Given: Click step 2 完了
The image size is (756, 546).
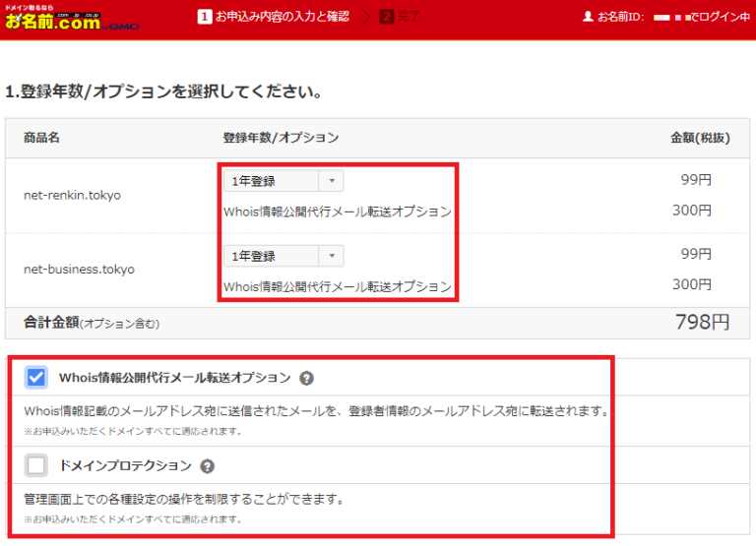Looking at the screenshot, I should [x=400, y=17].
